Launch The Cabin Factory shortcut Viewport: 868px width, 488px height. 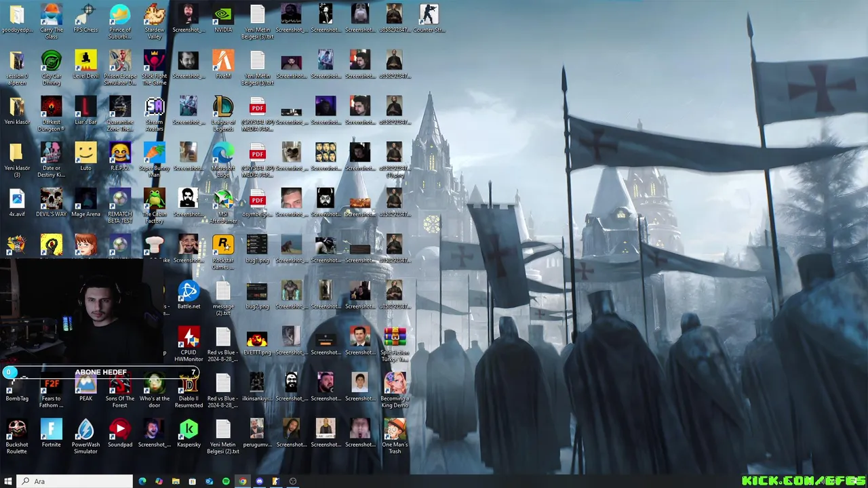click(x=155, y=205)
